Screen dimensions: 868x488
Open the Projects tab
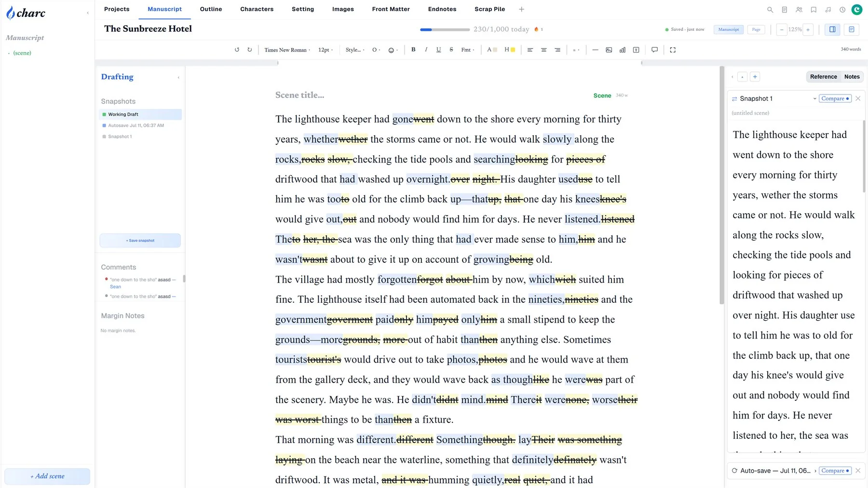[117, 9]
